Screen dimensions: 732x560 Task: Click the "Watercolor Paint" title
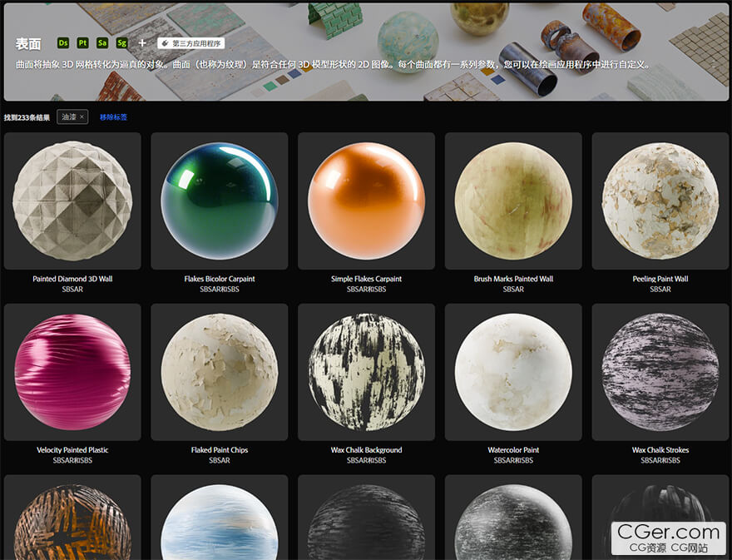coord(513,450)
